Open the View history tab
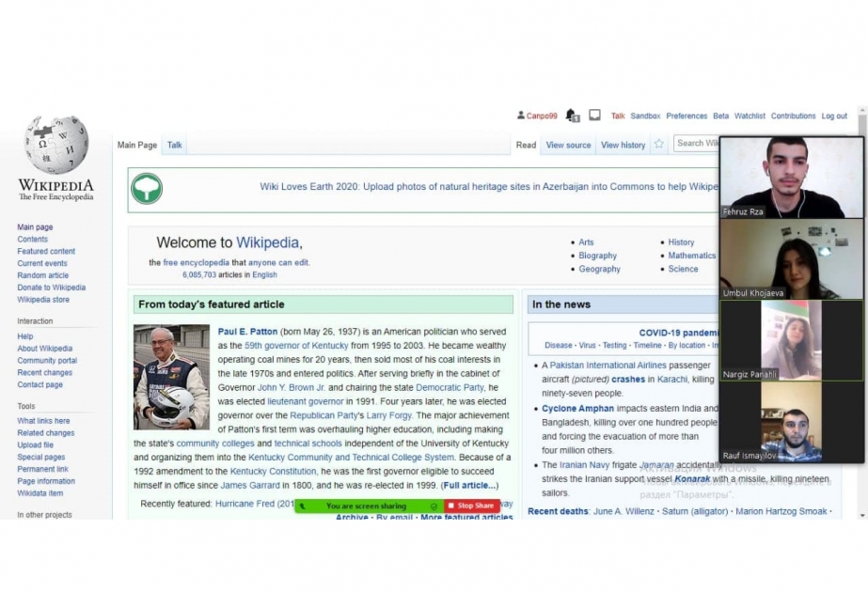The width and height of the screenshot is (868, 592). [x=623, y=145]
